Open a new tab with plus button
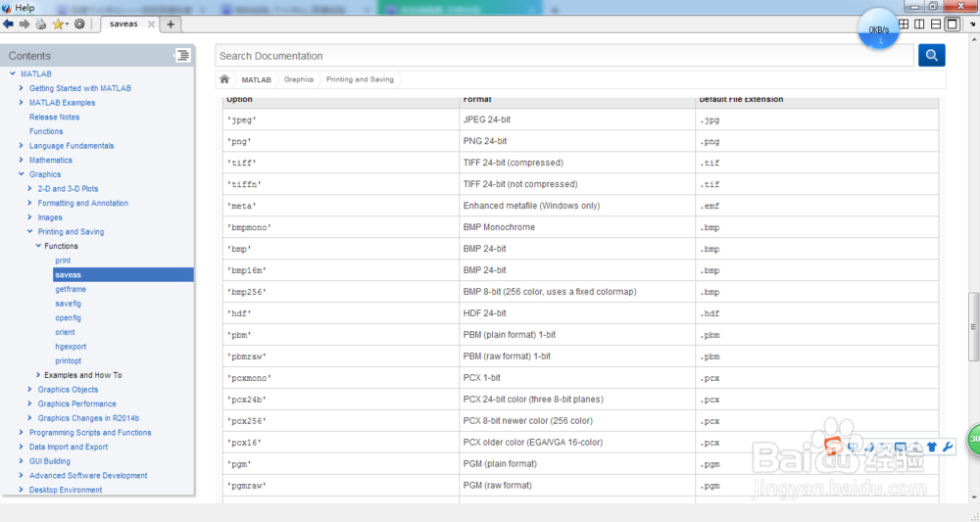 [170, 24]
